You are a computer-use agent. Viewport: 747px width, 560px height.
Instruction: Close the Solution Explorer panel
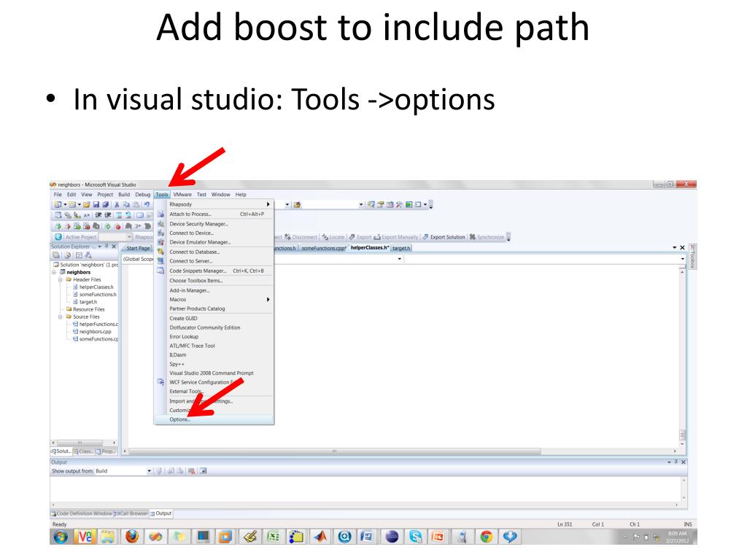[114, 246]
